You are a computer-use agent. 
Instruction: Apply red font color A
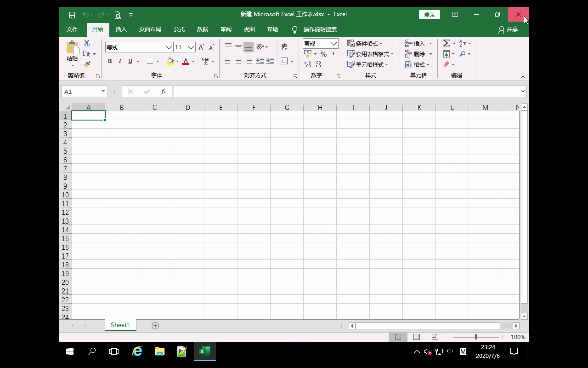pyautogui.click(x=186, y=61)
